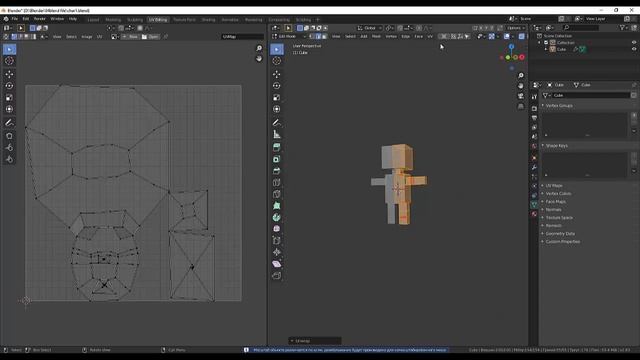Screen dimensions: 640x360
Task: Click the UVMap field in UV editor header
Action: [242, 37]
